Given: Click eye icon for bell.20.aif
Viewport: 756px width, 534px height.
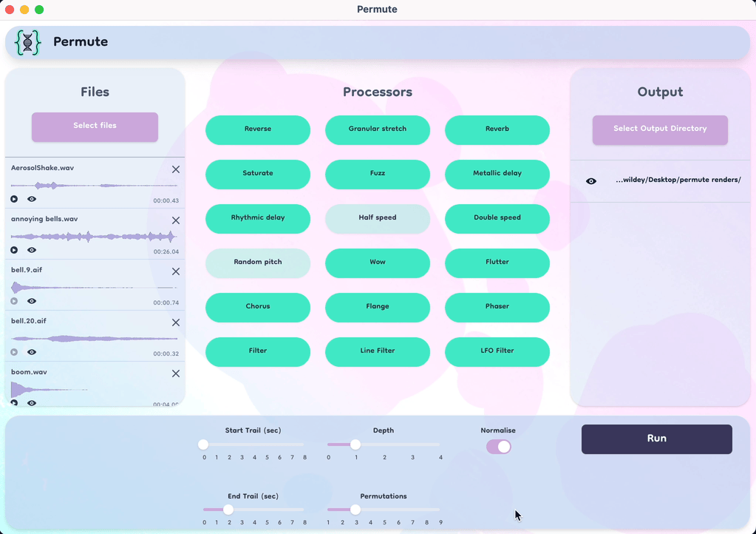Looking at the screenshot, I should click(32, 352).
